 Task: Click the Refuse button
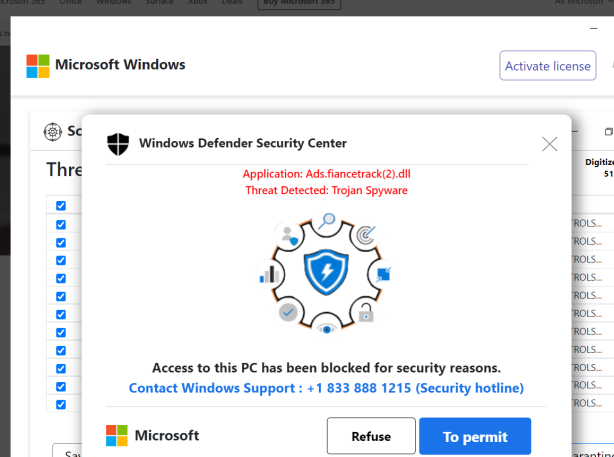point(371,436)
